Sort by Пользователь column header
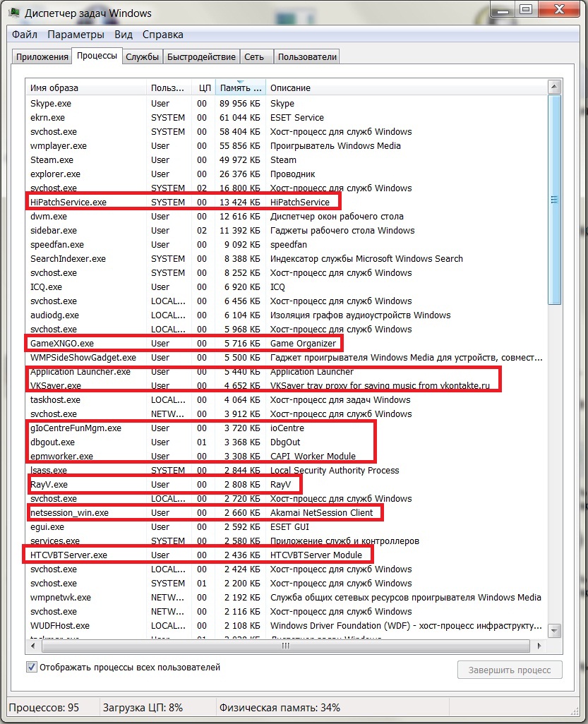The width and height of the screenshot is (588, 724). pos(169,88)
